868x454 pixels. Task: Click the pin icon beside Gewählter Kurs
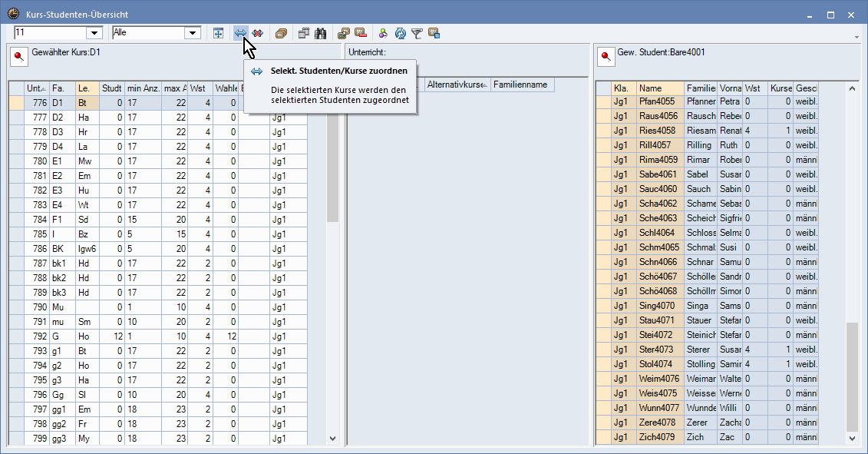18,56
